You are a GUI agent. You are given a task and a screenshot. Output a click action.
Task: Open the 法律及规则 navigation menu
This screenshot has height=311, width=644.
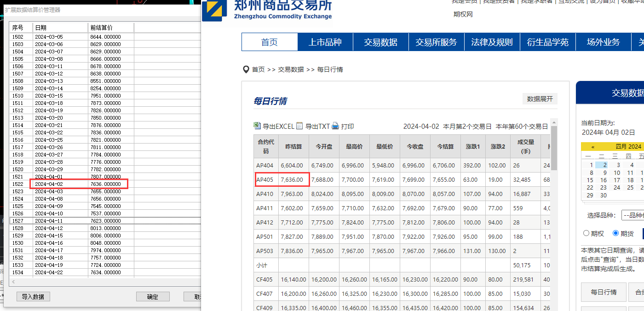[492, 42]
